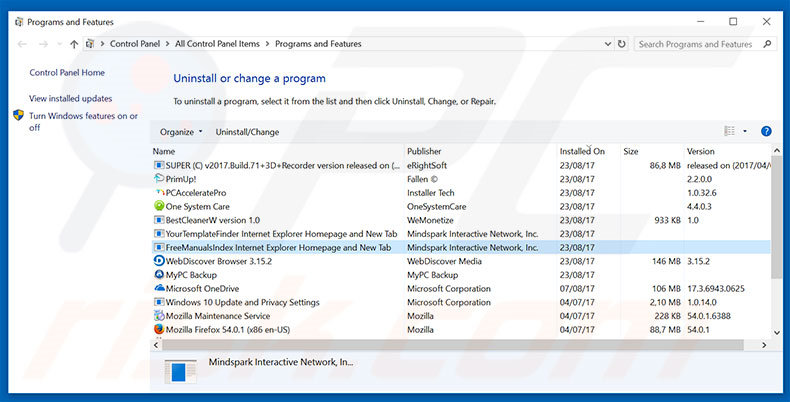The image size is (790, 402).
Task: Click the vertical scrollbar up arrow
Action: pyautogui.click(x=776, y=150)
